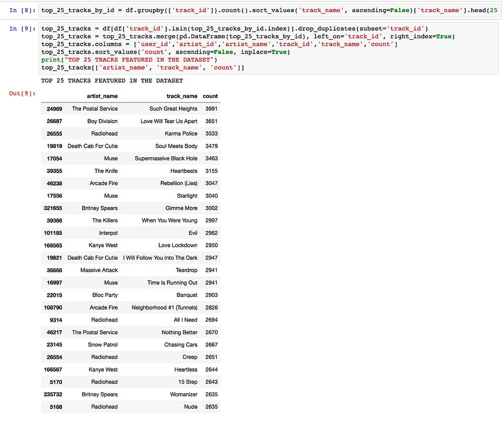Screen dimensions: 504x422
Task: Click row index 9314
Action: [x=56, y=320]
